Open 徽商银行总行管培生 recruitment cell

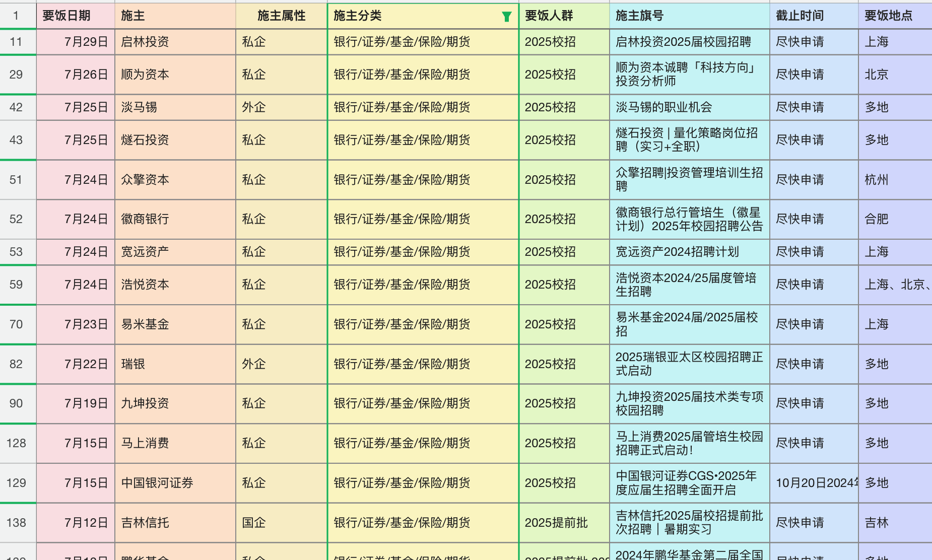tap(689, 219)
